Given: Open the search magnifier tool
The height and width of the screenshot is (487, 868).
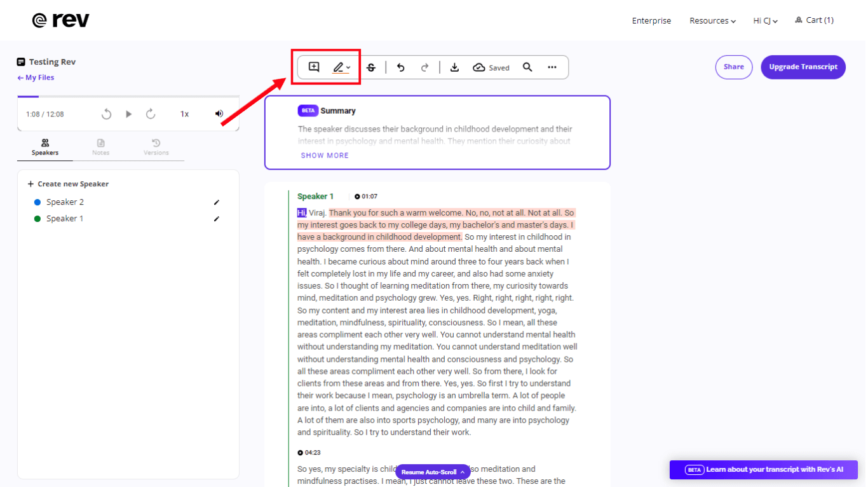Looking at the screenshot, I should tap(527, 67).
